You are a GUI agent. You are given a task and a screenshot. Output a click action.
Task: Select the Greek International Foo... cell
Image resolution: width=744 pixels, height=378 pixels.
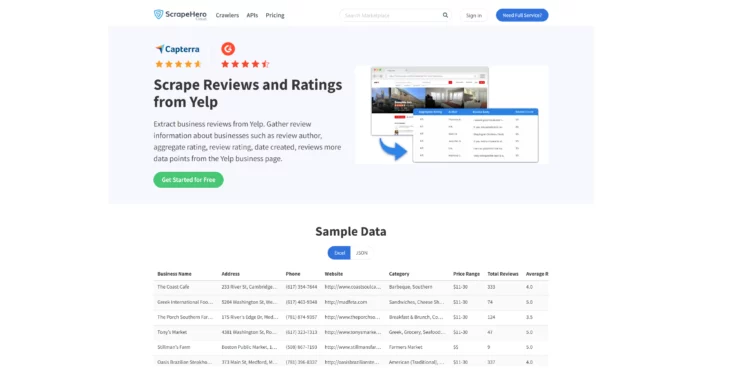[185, 302]
